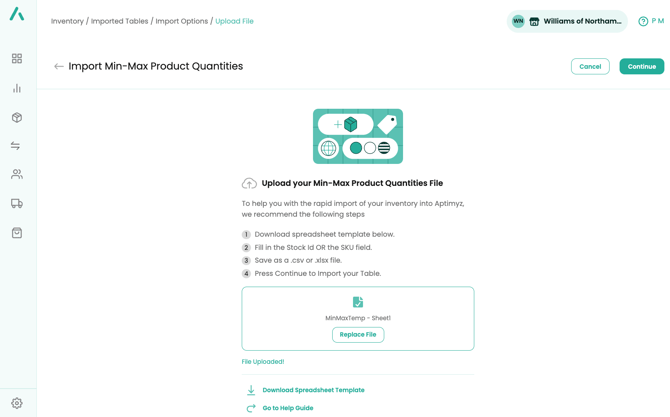Image resolution: width=670 pixels, height=417 pixels.
Task: Navigate to Inventory breadcrumb
Action: [67, 21]
